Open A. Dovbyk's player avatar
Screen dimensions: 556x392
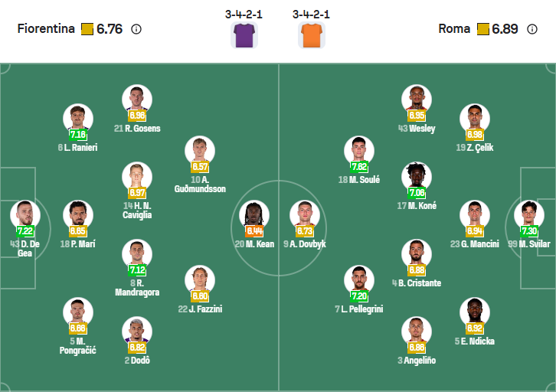click(x=305, y=214)
